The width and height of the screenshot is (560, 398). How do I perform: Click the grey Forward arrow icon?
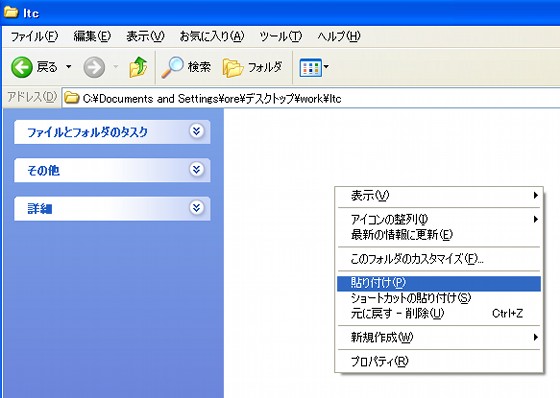(x=94, y=67)
